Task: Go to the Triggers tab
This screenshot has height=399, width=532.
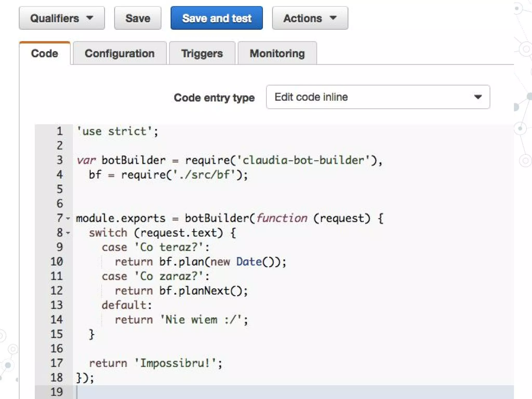Action: 202,54
